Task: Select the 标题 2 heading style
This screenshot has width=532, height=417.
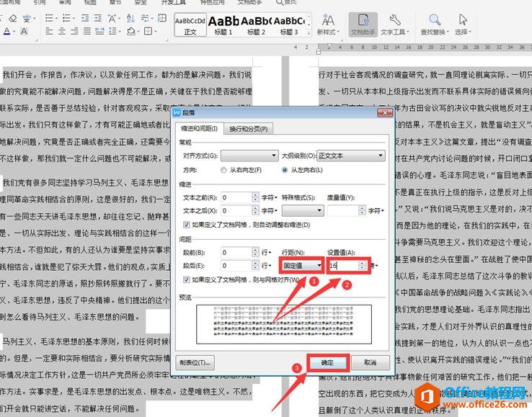Action: (x=256, y=24)
